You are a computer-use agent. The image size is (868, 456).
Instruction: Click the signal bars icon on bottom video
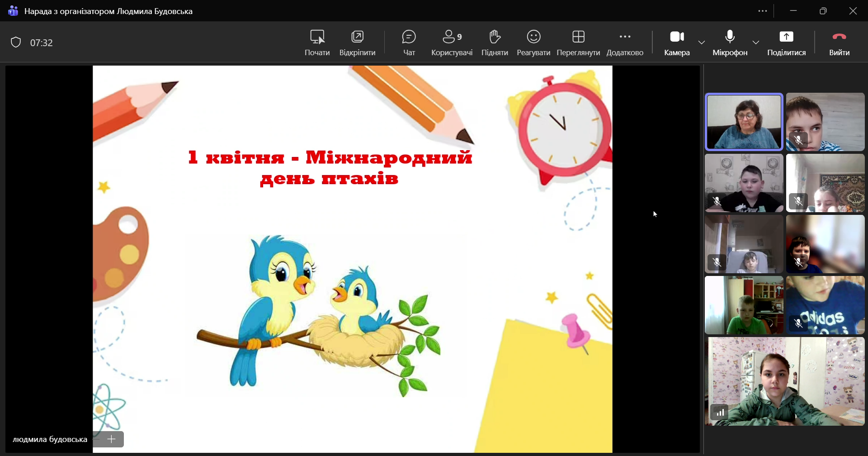coord(720,412)
